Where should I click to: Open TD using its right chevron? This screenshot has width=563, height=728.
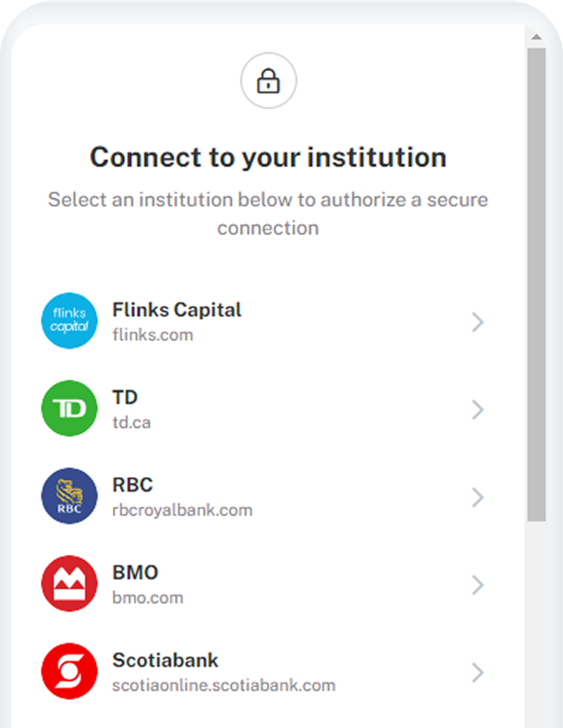[478, 410]
